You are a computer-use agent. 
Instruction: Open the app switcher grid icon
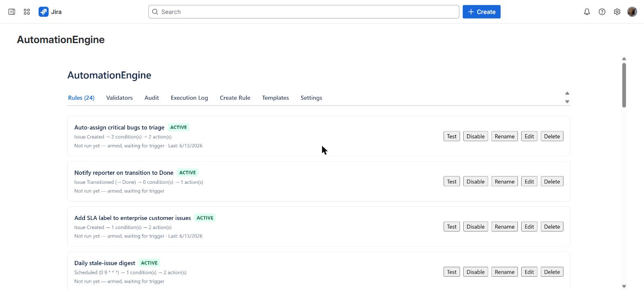coord(27,12)
